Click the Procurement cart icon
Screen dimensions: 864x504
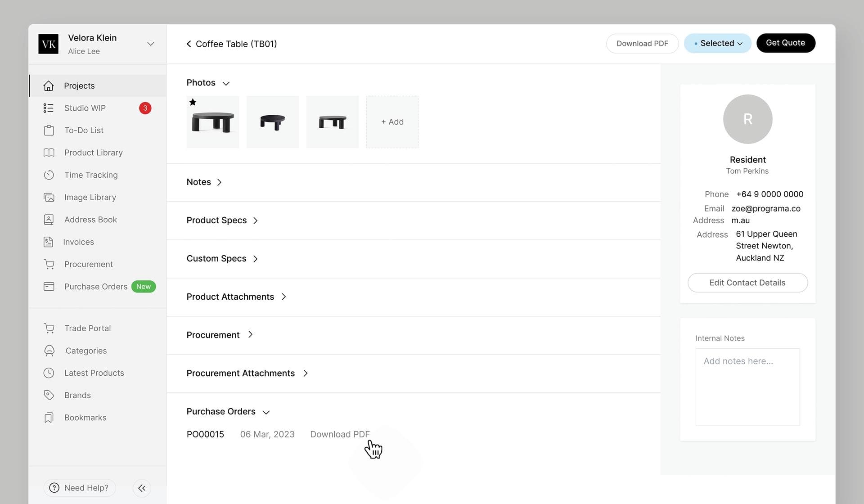coord(49,264)
